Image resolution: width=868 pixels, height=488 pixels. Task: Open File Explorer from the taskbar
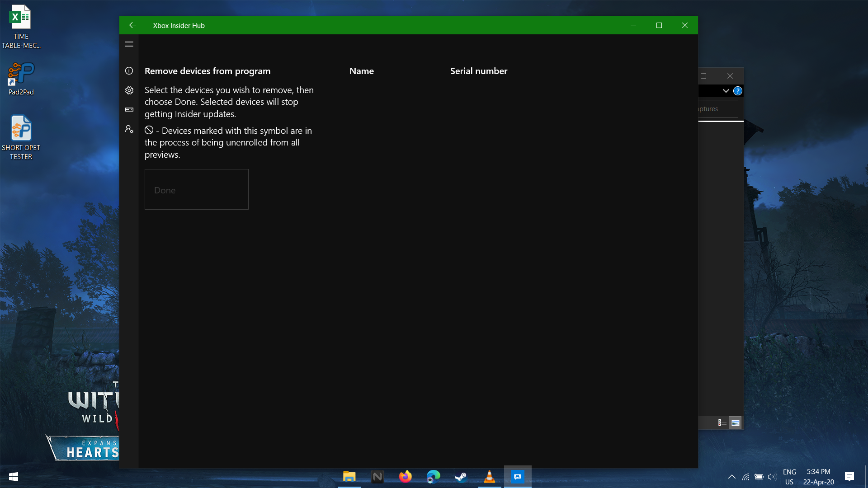(x=349, y=477)
